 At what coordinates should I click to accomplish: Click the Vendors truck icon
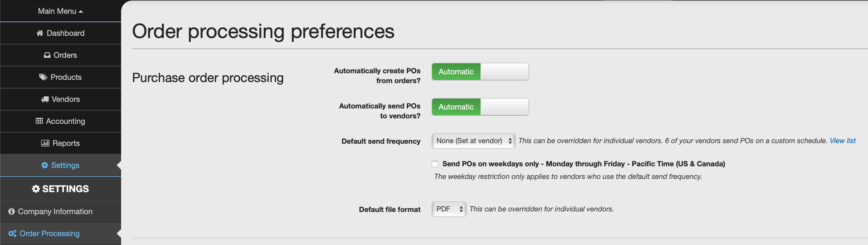click(x=45, y=99)
